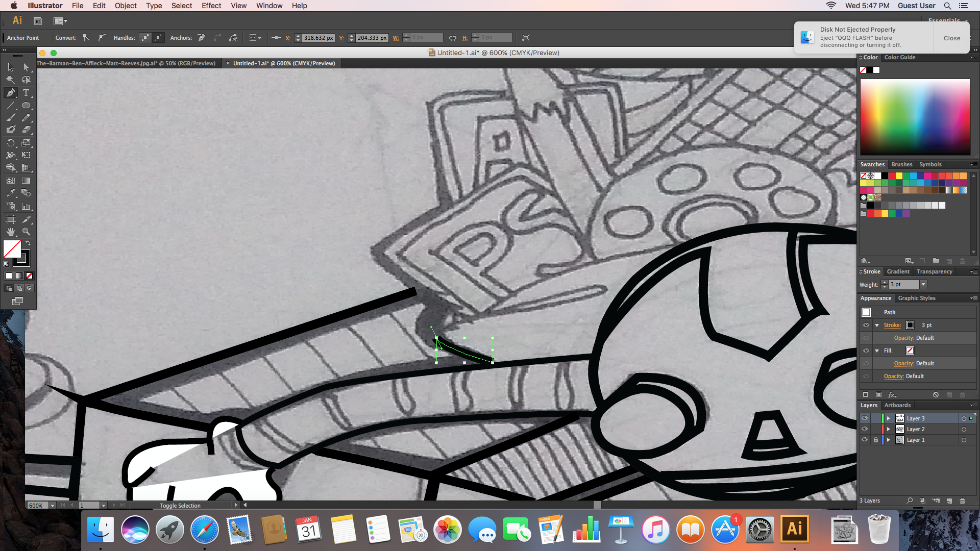Click Opacity link under Stroke
Image resolution: width=980 pixels, height=551 pixels.
tap(903, 338)
